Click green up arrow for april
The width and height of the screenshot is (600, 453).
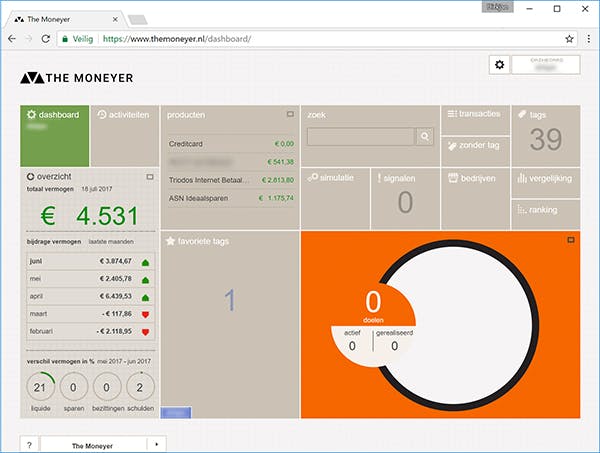[x=145, y=298]
